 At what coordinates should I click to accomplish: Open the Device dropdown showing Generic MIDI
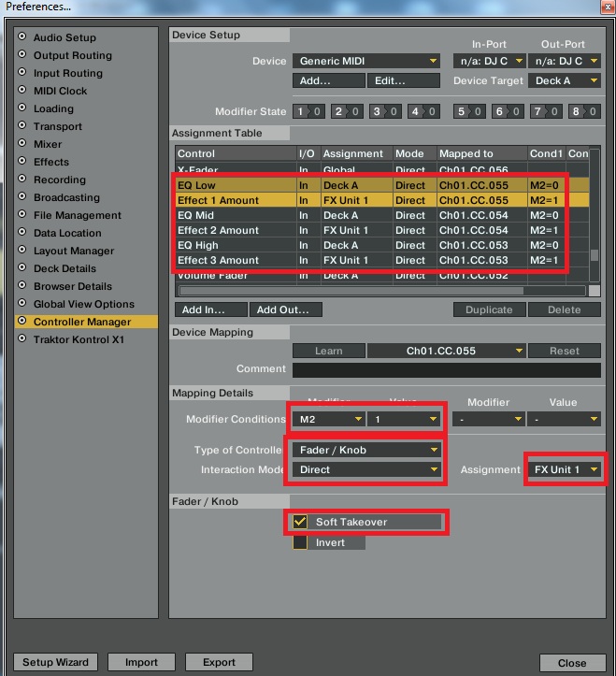click(x=366, y=61)
